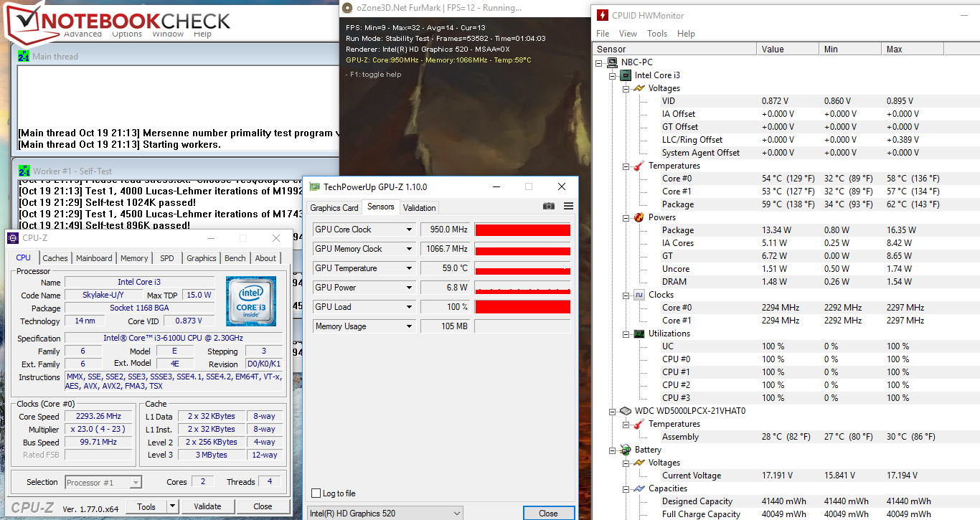Viewport: 980px width, 520px height.
Task: Click the FurMark title bar icon
Action: [x=347, y=8]
